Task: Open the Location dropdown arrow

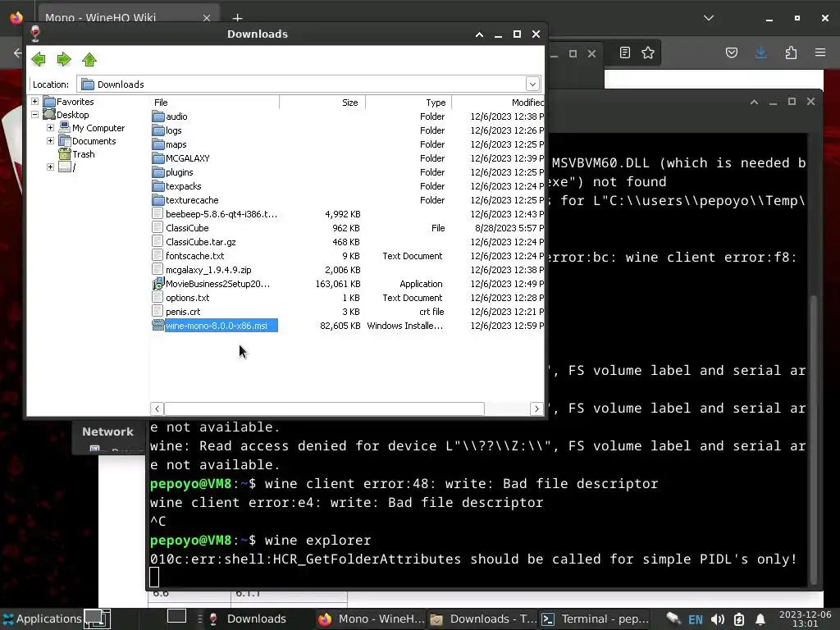Action: 532,84
